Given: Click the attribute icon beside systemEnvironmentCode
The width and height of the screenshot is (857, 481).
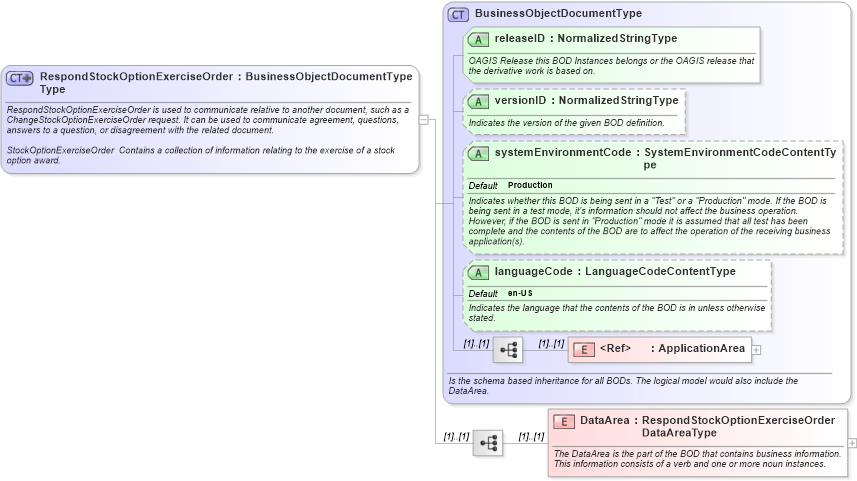Looking at the screenshot, I should [x=478, y=154].
